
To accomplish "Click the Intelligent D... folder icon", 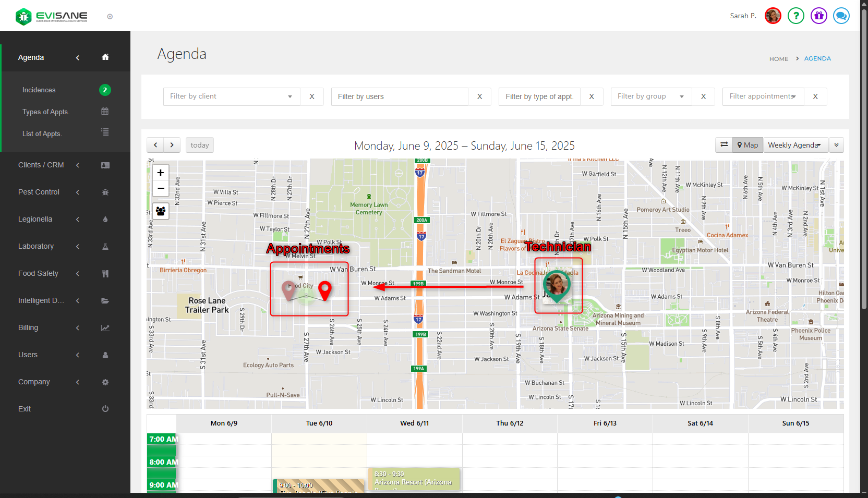I will (105, 301).
